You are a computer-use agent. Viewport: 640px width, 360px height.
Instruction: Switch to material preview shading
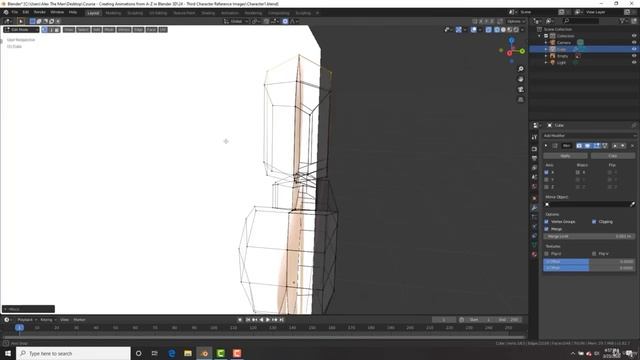[x=509, y=30]
